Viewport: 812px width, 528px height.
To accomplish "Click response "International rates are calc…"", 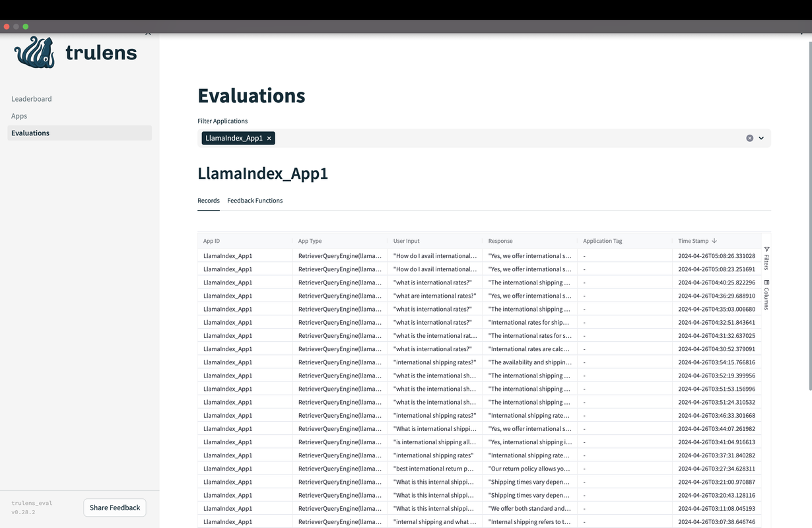I will point(529,349).
